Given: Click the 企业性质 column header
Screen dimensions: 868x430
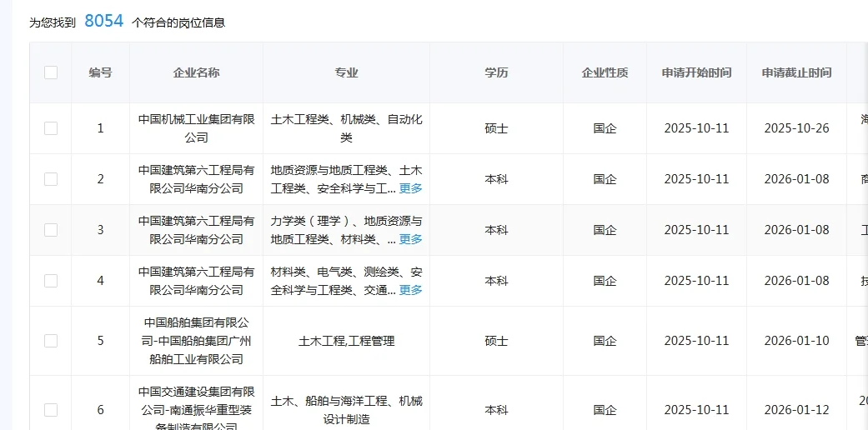Looking at the screenshot, I should (x=605, y=72).
